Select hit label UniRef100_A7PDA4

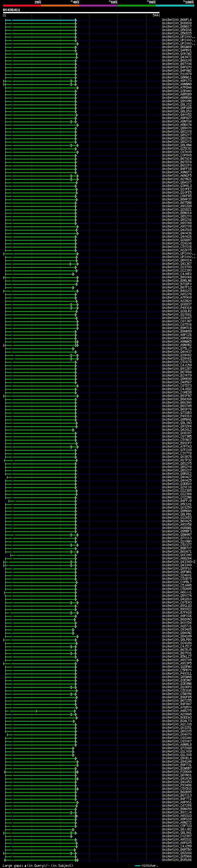tap(176, 88)
